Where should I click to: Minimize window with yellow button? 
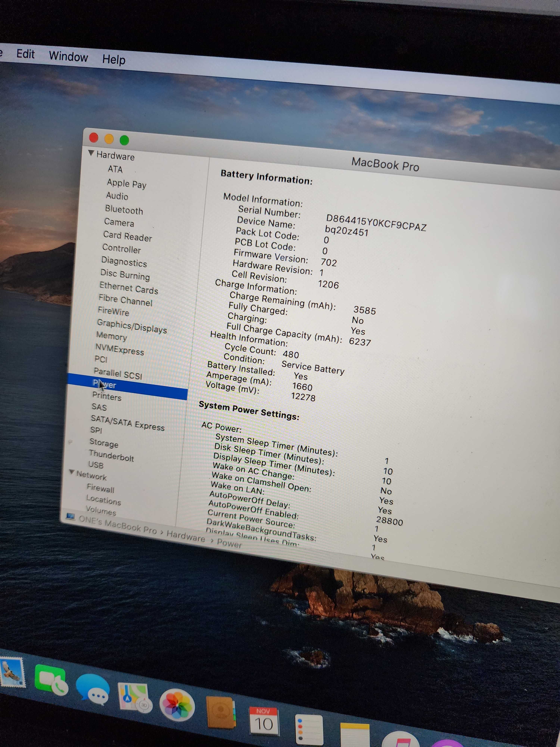[109, 139]
